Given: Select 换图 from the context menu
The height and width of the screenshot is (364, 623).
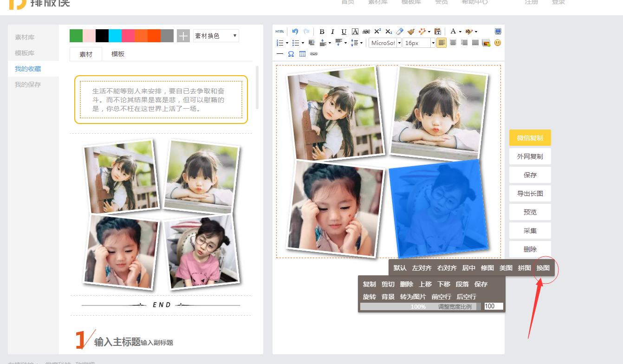Looking at the screenshot, I should point(543,268).
